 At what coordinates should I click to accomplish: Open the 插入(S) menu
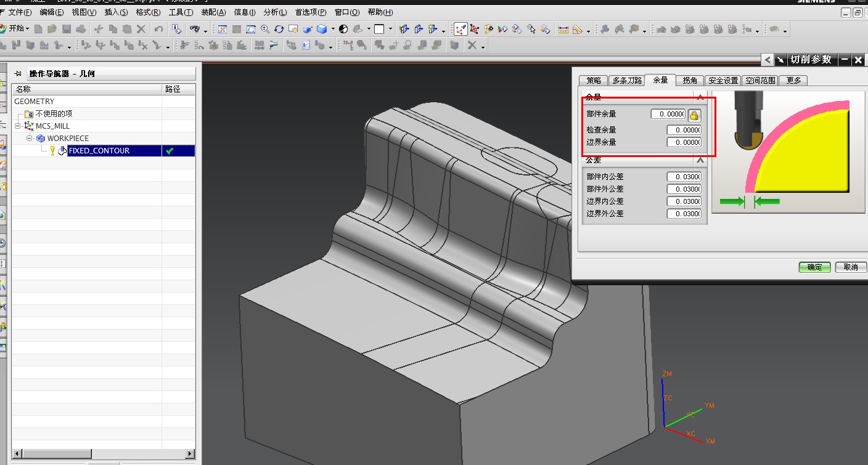pos(116,12)
